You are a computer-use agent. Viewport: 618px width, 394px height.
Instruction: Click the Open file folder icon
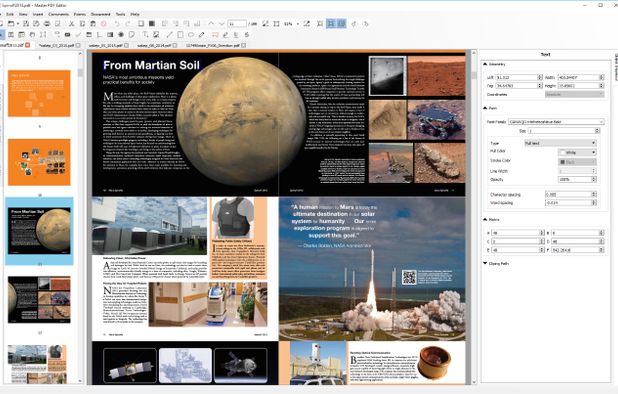(11, 24)
